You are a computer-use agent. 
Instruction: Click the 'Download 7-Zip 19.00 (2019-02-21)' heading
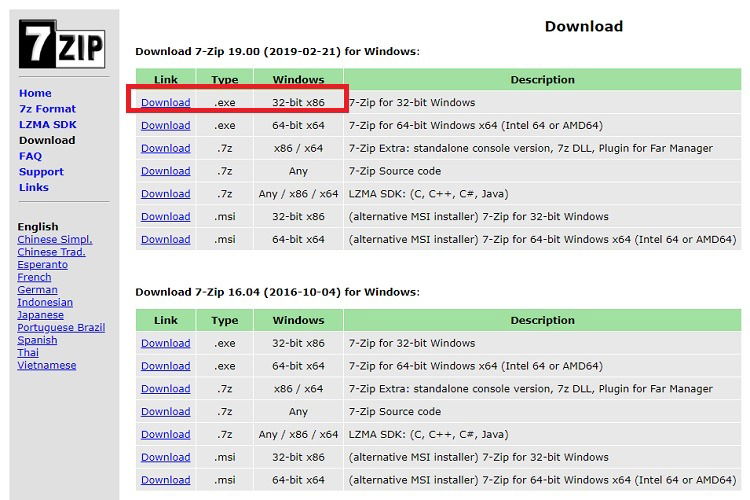tap(277, 52)
